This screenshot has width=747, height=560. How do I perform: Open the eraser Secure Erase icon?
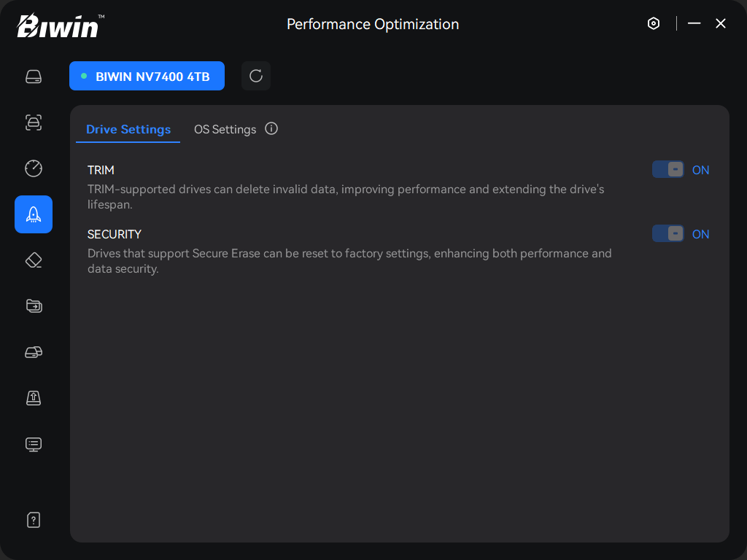(x=34, y=260)
